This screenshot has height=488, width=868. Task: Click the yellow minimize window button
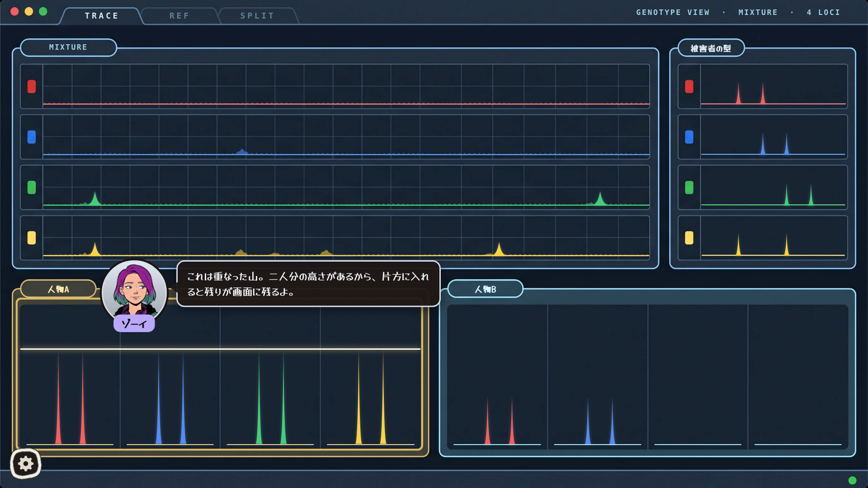[29, 11]
